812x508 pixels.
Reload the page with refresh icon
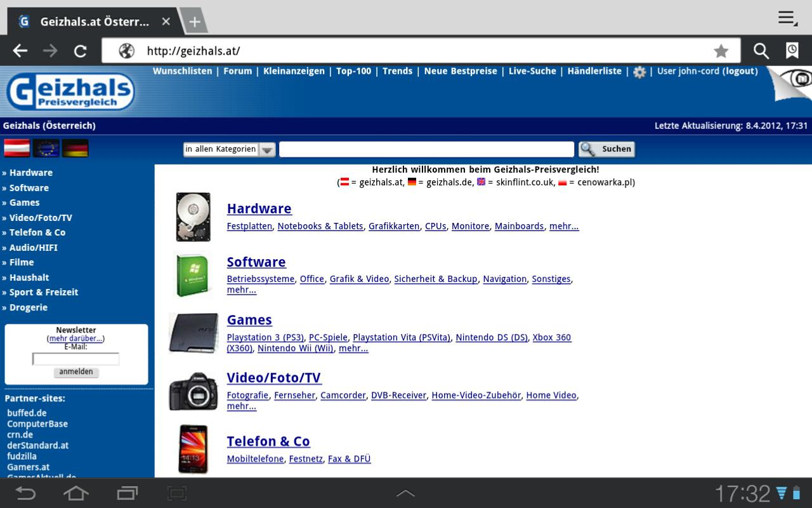click(x=80, y=51)
